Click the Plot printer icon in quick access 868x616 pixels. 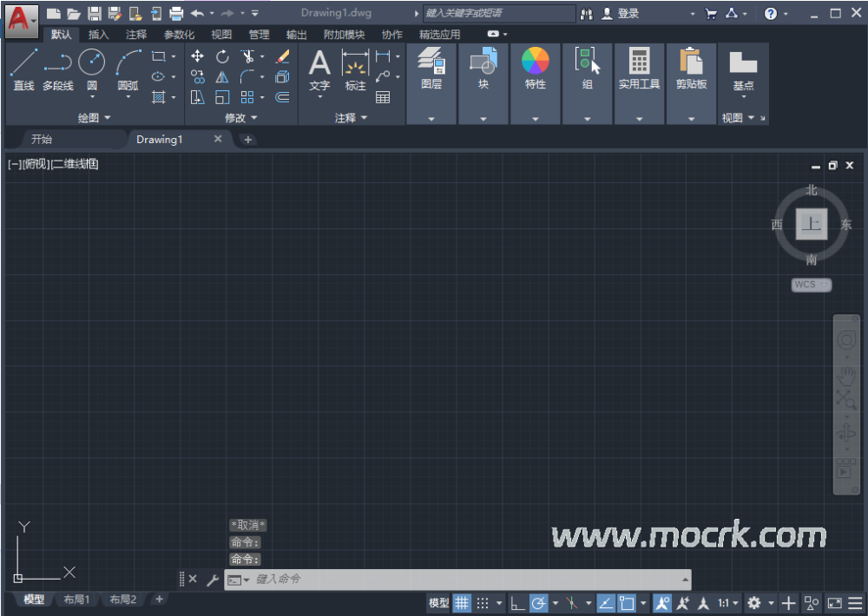[x=176, y=13]
